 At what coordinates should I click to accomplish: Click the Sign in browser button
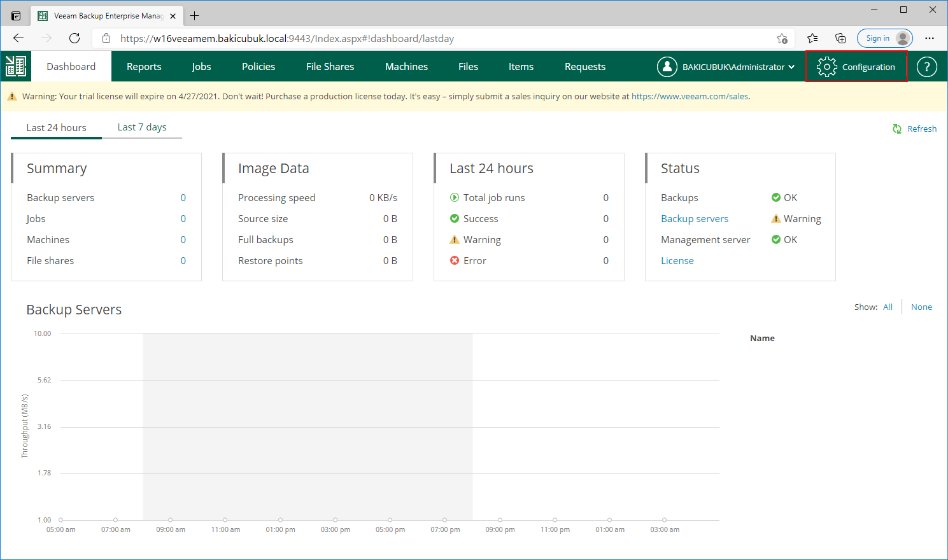(885, 38)
